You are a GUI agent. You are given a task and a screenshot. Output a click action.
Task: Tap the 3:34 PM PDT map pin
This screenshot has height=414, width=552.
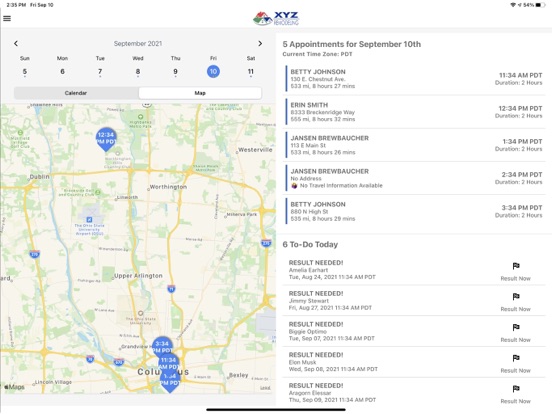[x=162, y=346]
